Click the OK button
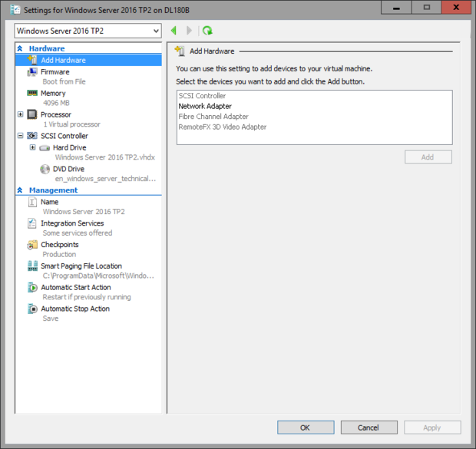The height and width of the screenshot is (449, 476). click(x=306, y=428)
